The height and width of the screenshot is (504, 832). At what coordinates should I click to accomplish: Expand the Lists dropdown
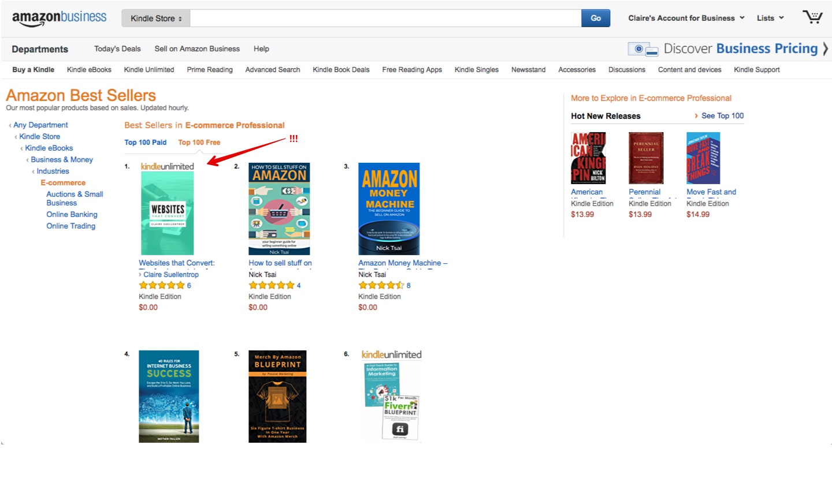pyautogui.click(x=770, y=18)
